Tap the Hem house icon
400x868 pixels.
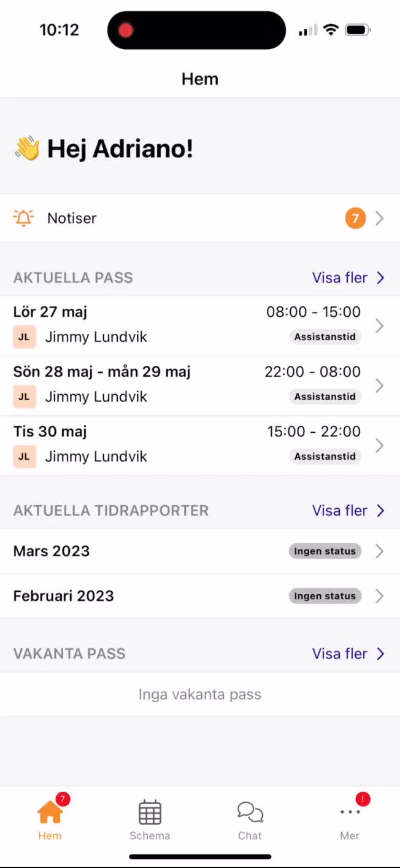pos(50,813)
